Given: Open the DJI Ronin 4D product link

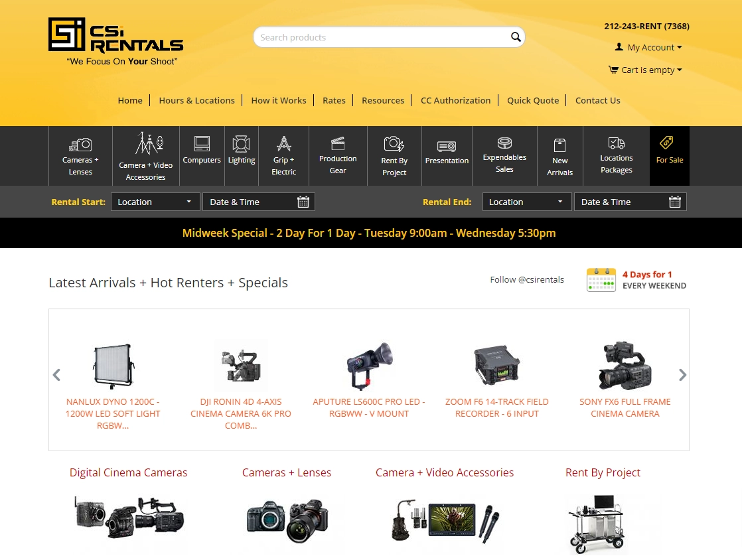Looking at the screenshot, I should click(241, 413).
